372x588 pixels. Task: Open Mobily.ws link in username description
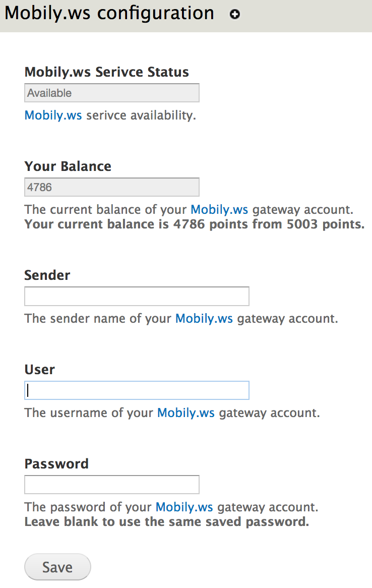pos(186,413)
